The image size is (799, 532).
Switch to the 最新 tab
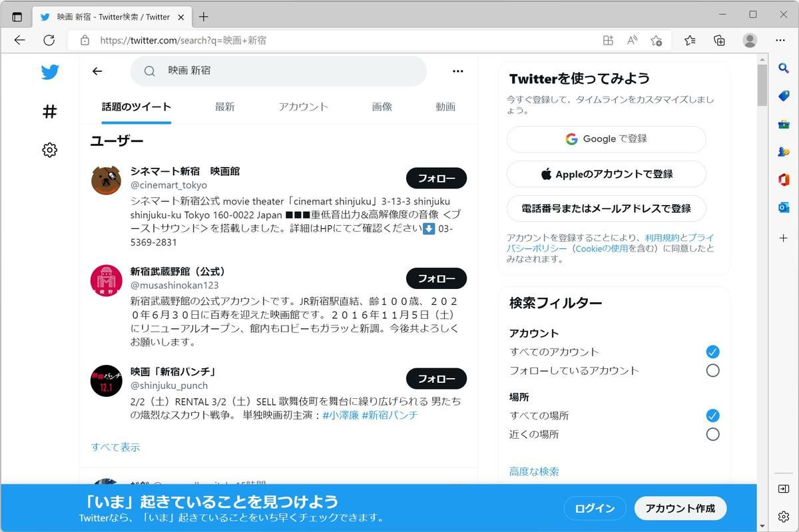tap(225, 107)
